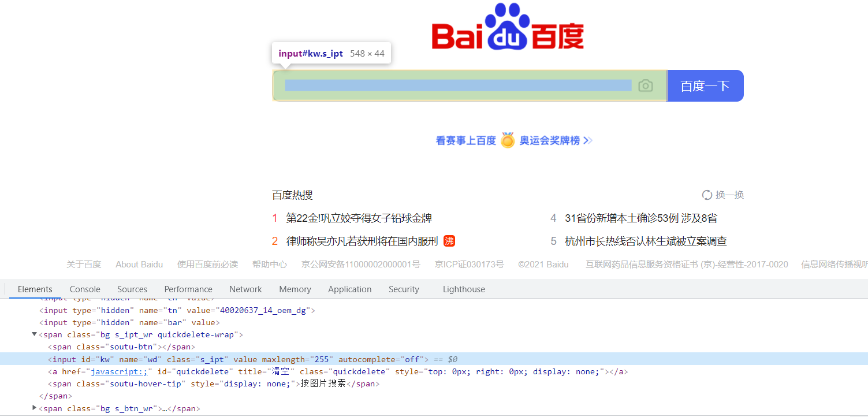Click the camera image-search icon
868x417 pixels.
645,85
